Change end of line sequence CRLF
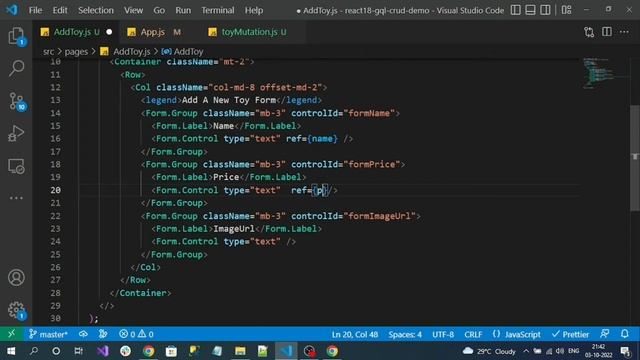Viewport: 640px width, 360px height. 473,334
